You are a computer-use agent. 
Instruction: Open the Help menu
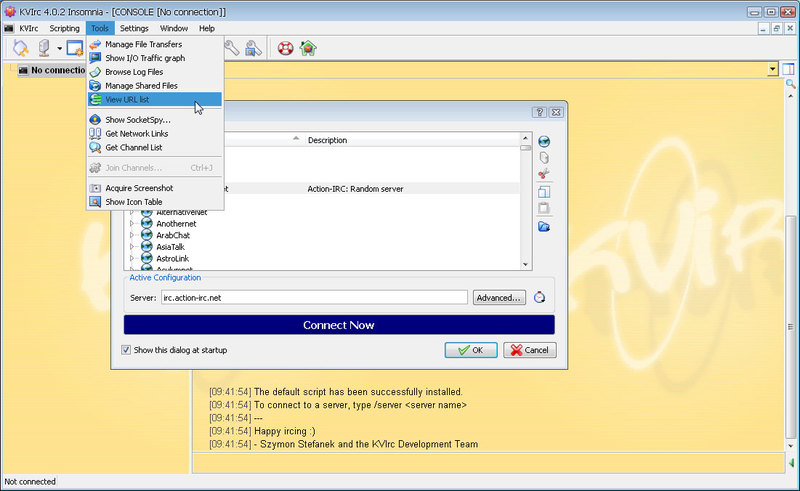coord(207,28)
